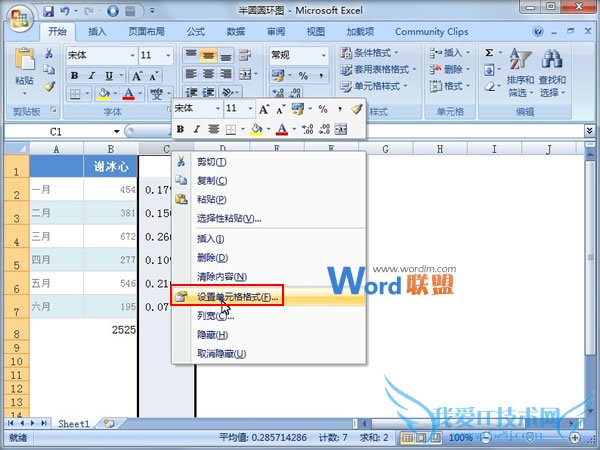Open the number format dropdown 常规
This screenshot has height=450, width=600.
coord(324,55)
